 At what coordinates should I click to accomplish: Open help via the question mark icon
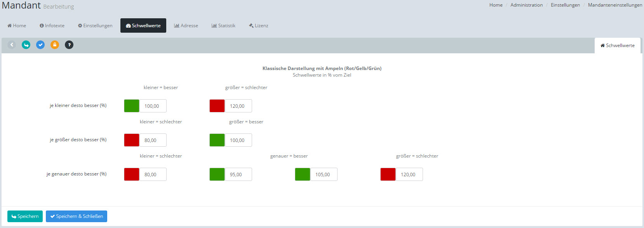click(69, 45)
